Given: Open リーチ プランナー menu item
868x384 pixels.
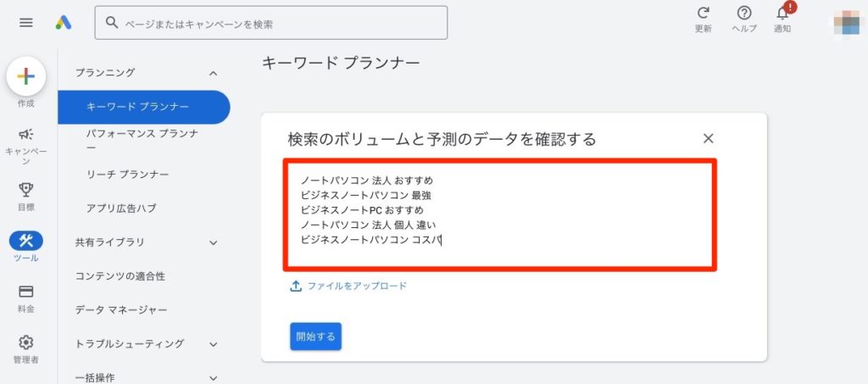Looking at the screenshot, I should (127, 175).
